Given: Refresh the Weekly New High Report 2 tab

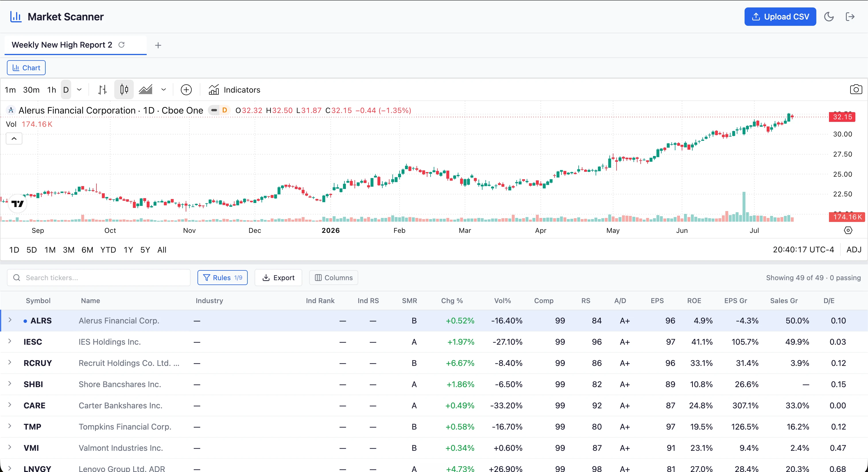Looking at the screenshot, I should [122, 45].
